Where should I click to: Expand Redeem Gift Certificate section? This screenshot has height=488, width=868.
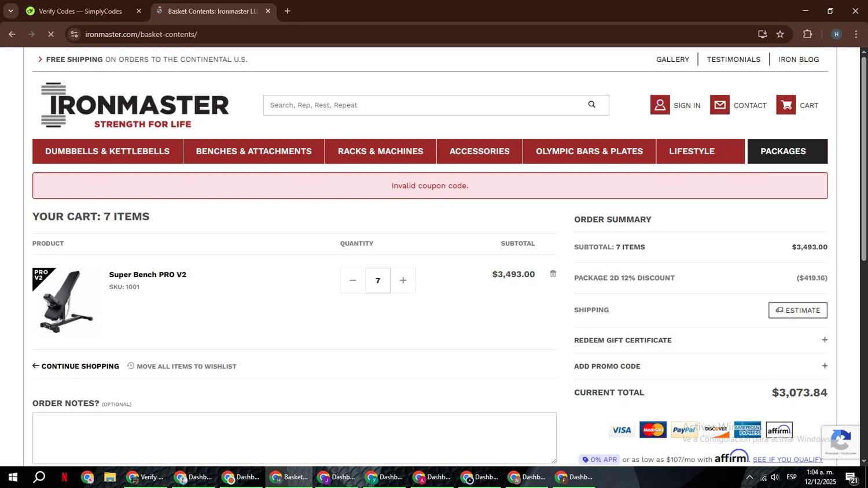point(700,340)
